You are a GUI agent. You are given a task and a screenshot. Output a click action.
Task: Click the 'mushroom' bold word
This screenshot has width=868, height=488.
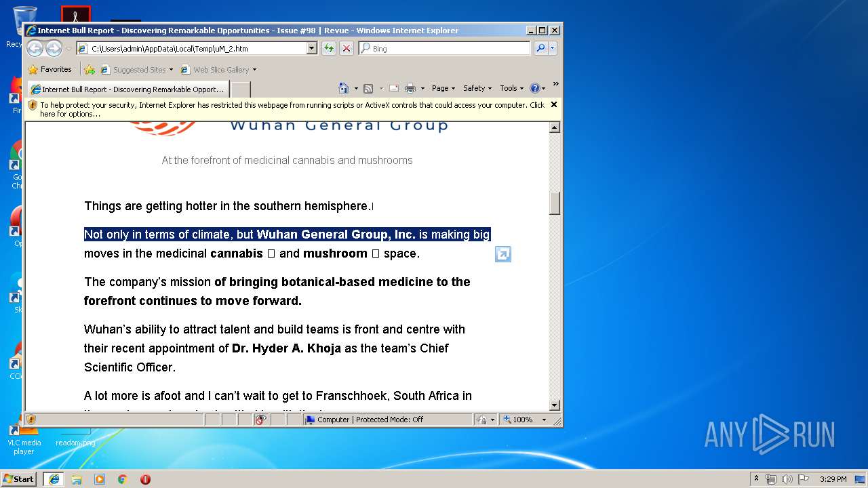click(335, 253)
